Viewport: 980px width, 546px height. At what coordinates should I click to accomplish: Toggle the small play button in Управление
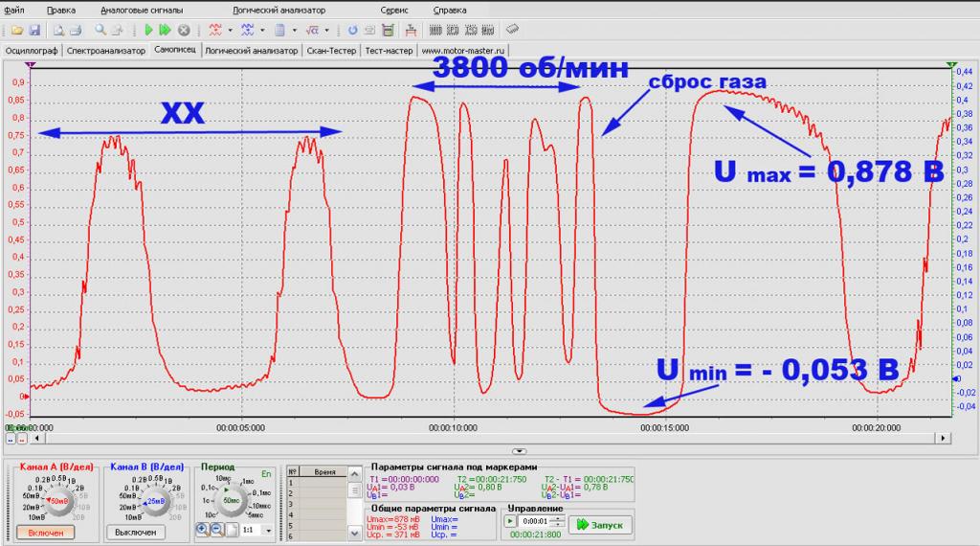click(510, 522)
